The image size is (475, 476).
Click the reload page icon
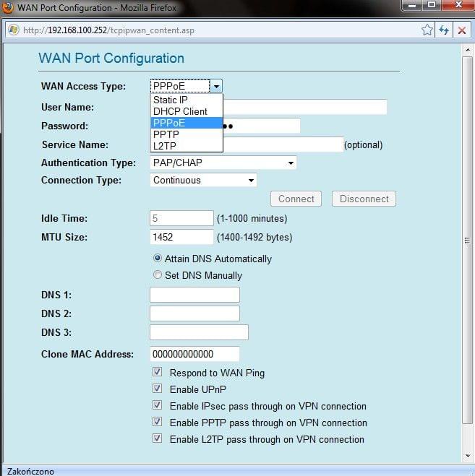coord(443,30)
